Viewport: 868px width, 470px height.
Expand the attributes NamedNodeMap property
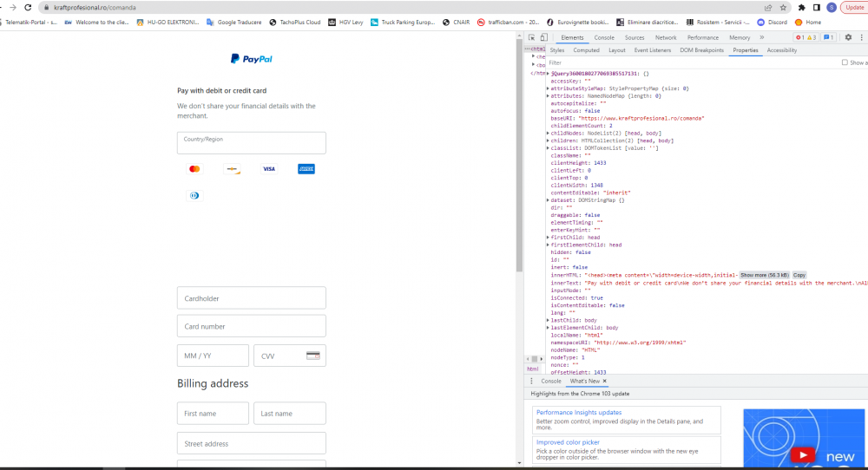coord(548,96)
